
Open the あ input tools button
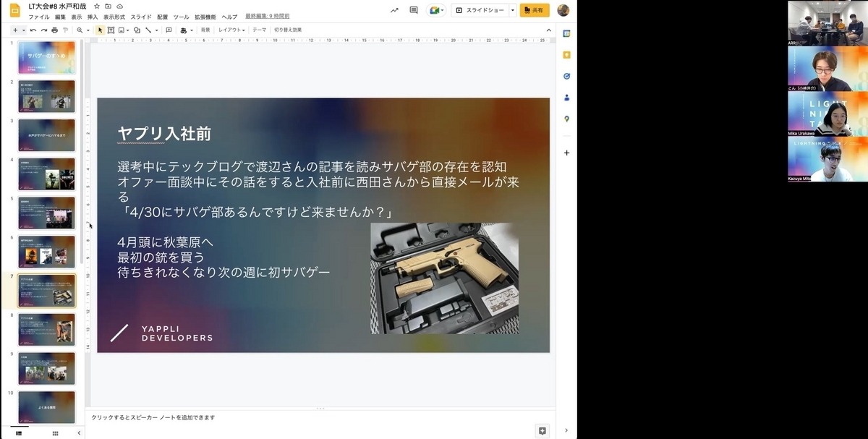[x=183, y=30]
